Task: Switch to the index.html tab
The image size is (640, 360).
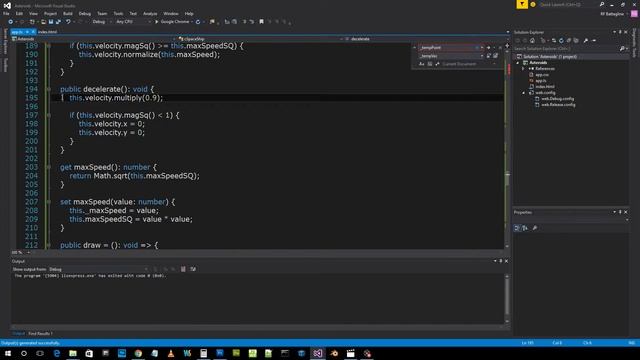Action: click(48, 32)
